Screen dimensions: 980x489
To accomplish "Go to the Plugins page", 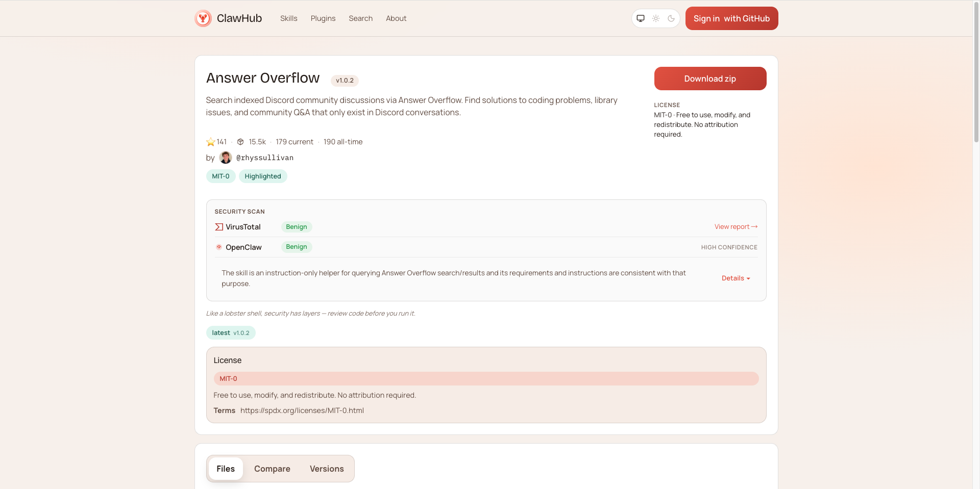I will (323, 18).
